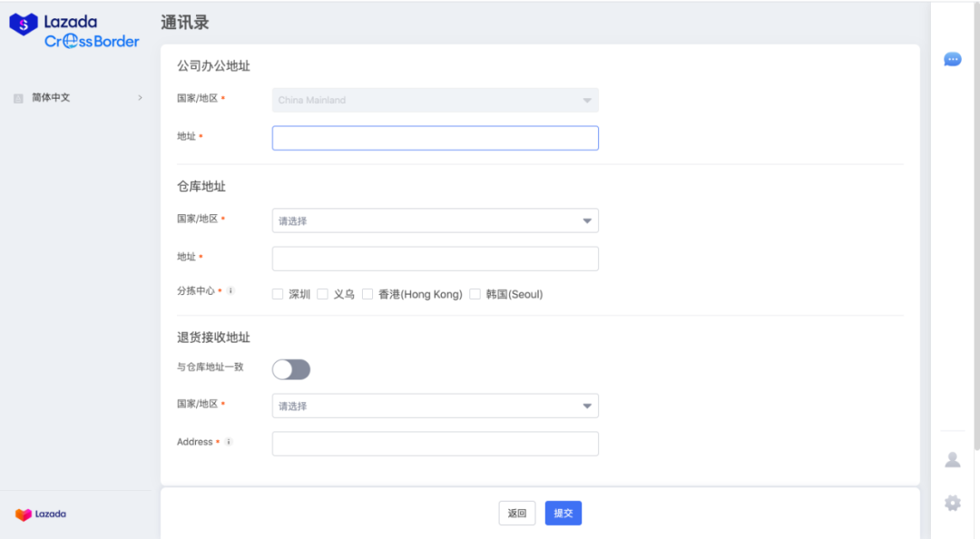Screen dimensions: 980x539
Task: Click the 返回 return button
Action: [515, 513]
